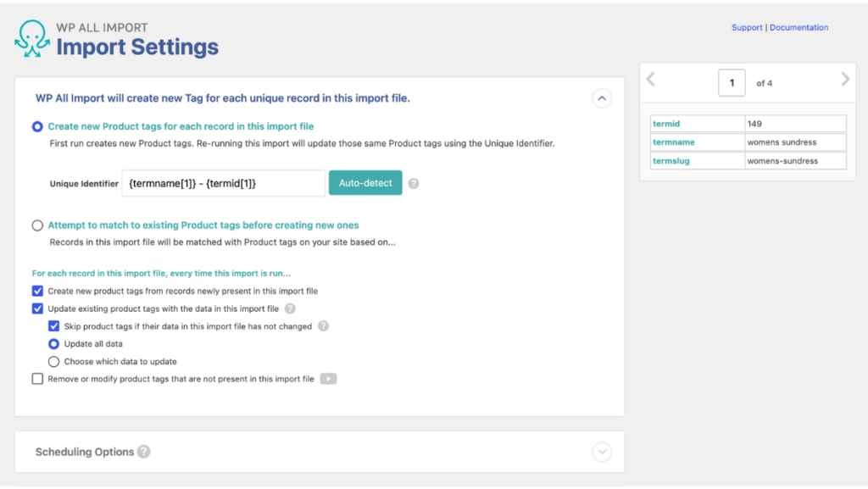The height and width of the screenshot is (489, 868).
Task: Click the Scheduling Options heading
Action: click(x=85, y=452)
